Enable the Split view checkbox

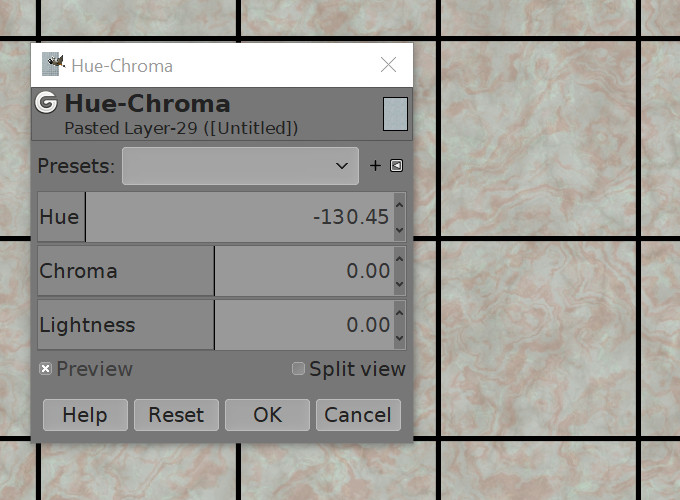coord(298,369)
